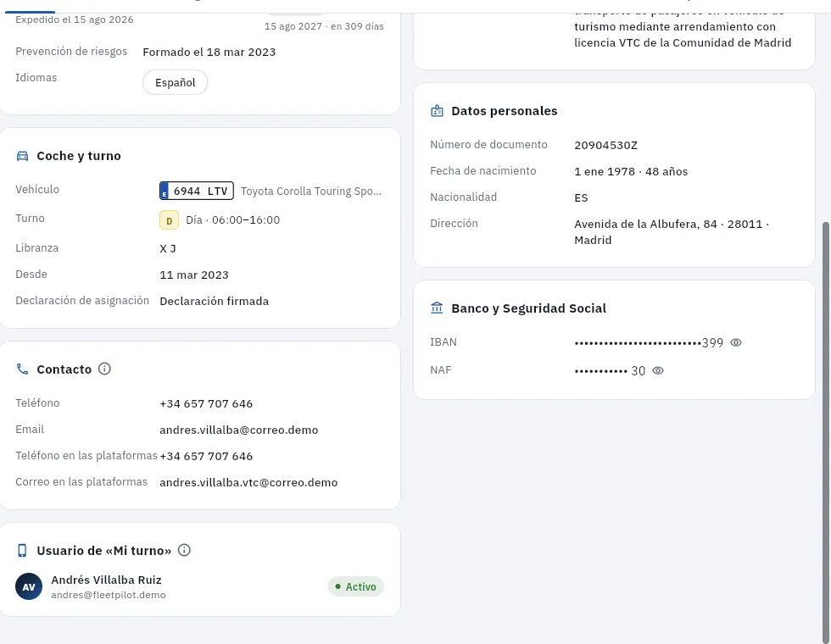Screen dimensions: 831x644
Task: Click the page's vertical scrollbar thumb
Action: coord(825,431)
